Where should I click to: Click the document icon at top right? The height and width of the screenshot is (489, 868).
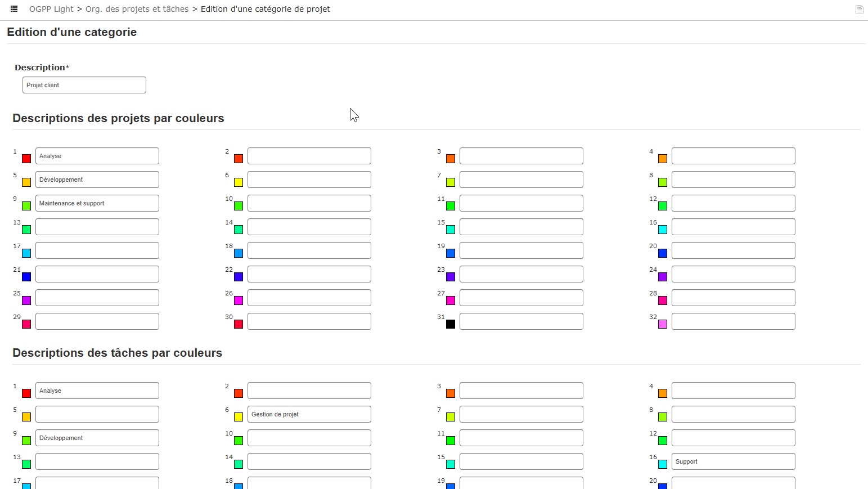859,10
